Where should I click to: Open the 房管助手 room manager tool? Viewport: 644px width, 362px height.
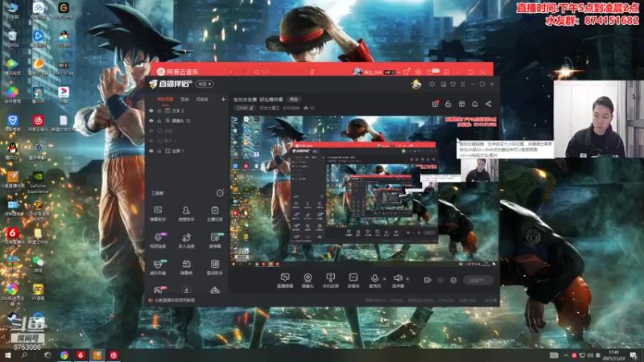coord(186,214)
